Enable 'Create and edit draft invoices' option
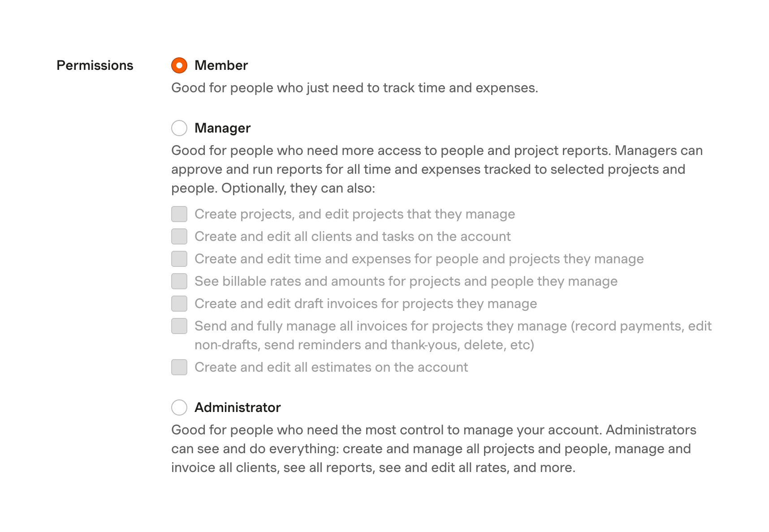Image resolution: width=769 pixels, height=532 pixels. 179,304
